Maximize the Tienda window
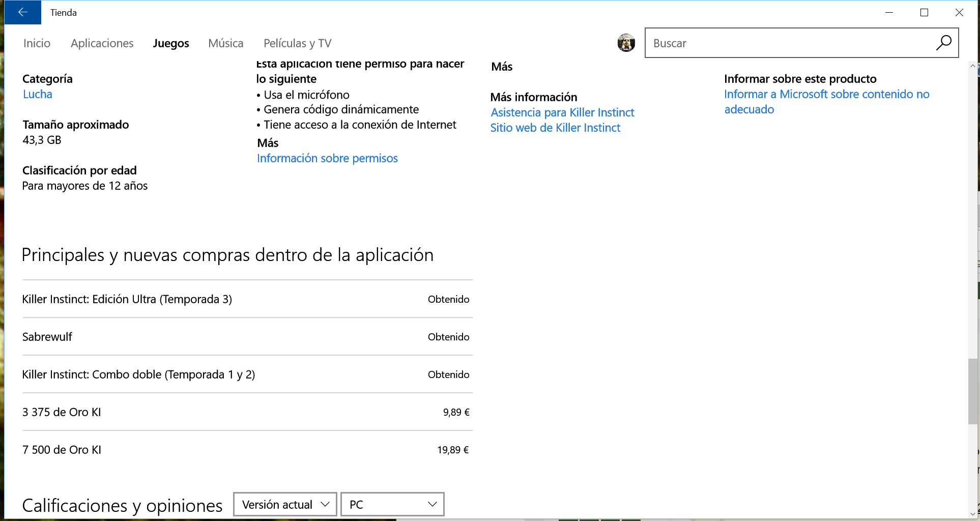This screenshot has height=521, width=980. [x=924, y=13]
